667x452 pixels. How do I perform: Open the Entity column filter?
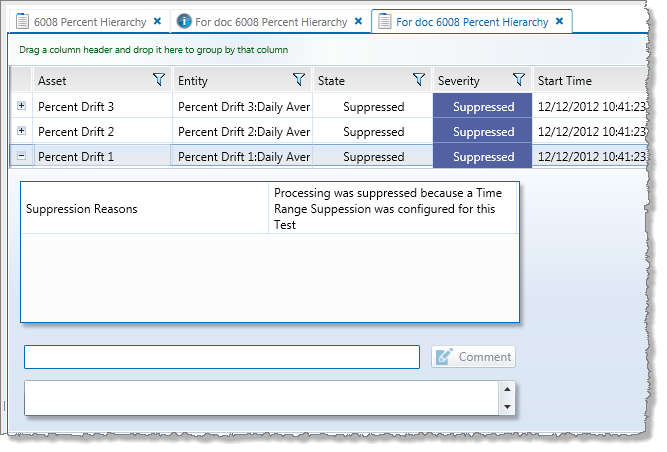coord(298,80)
